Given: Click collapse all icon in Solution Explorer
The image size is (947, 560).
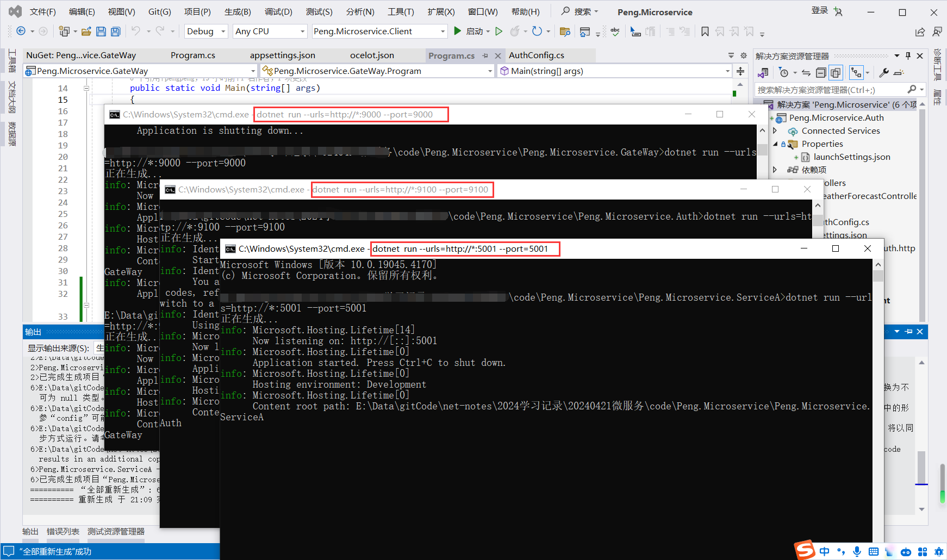Looking at the screenshot, I should point(821,72).
